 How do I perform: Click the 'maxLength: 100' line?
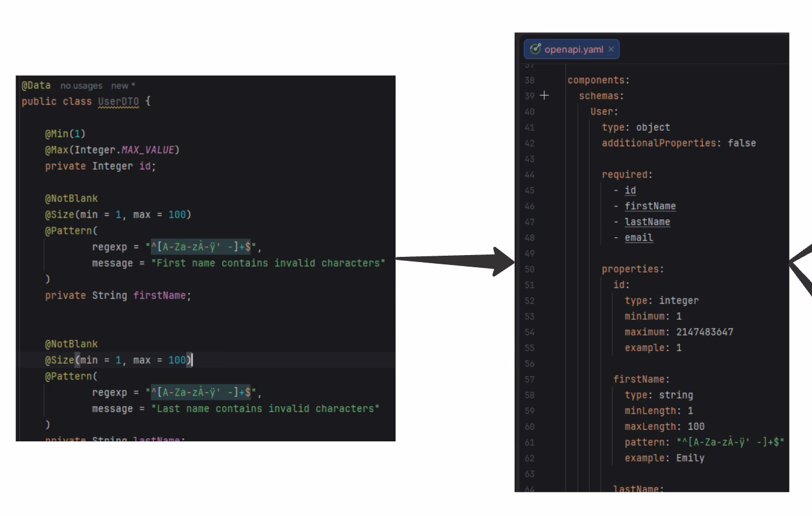coord(665,426)
